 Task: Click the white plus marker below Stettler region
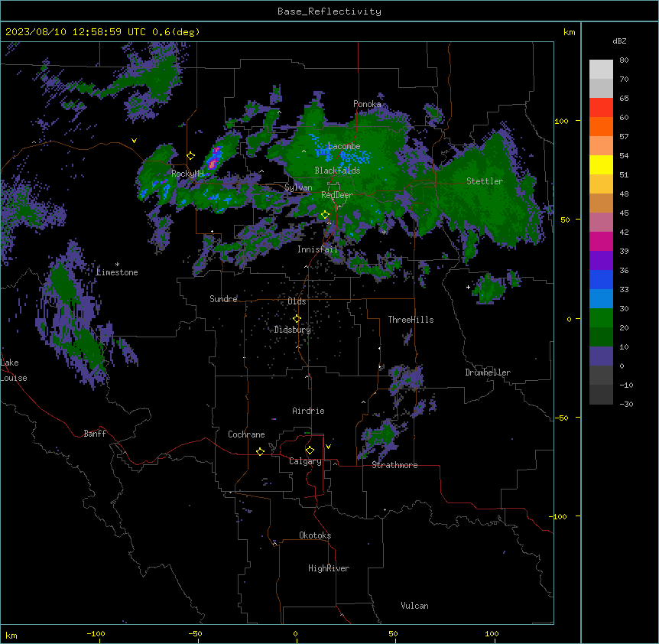click(468, 287)
